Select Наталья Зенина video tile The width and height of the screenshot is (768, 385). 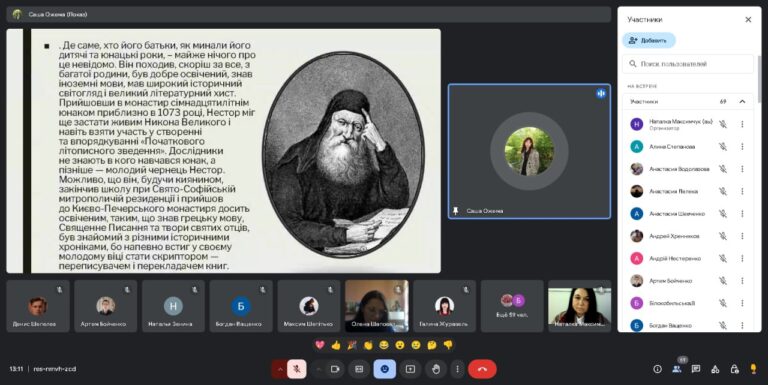173,306
